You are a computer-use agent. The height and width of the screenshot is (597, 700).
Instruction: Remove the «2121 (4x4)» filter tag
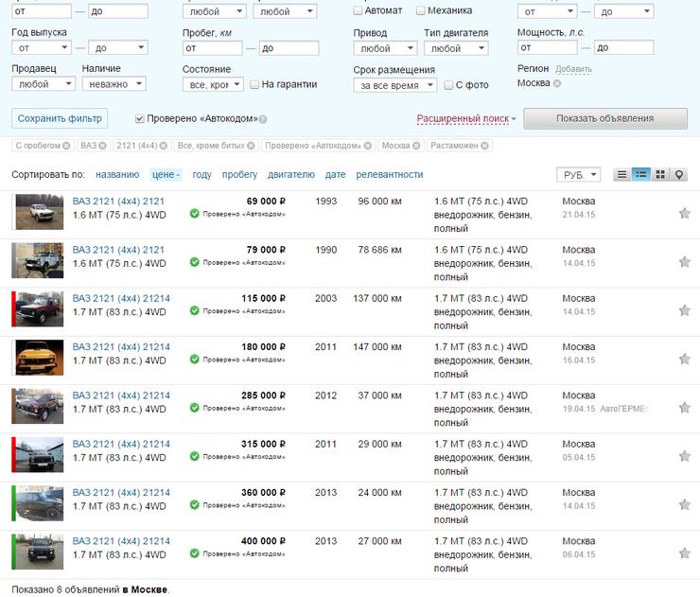(x=164, y=146)
